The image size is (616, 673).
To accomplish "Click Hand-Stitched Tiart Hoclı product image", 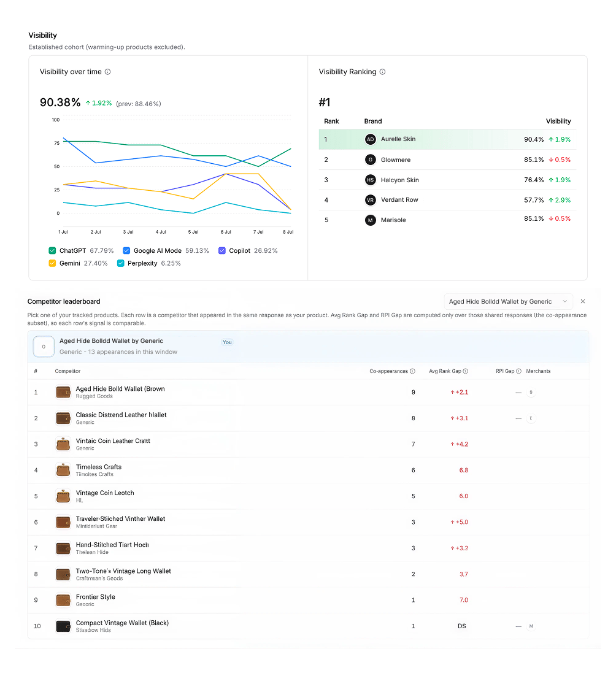I will pyautogui.click(x=63, y=548).
